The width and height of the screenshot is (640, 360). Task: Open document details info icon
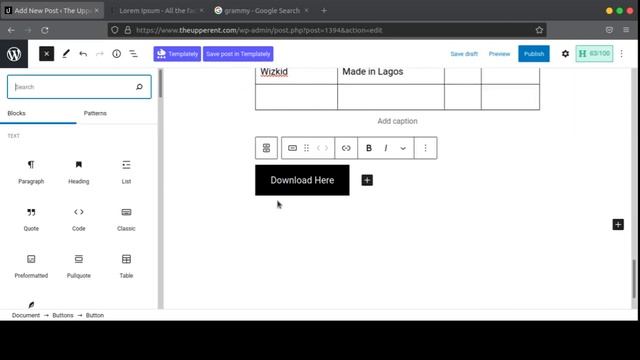(116, 54)
